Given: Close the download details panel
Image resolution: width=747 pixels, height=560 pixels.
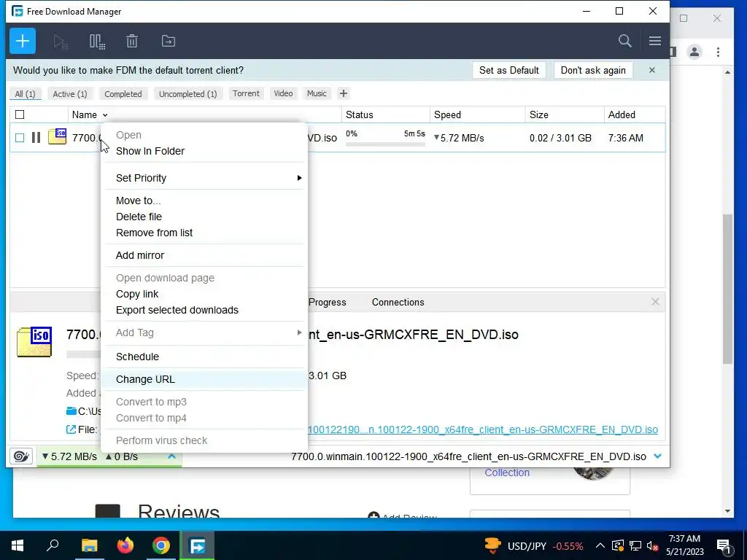Looking at the screenshot, I should [x=655, y=302].
